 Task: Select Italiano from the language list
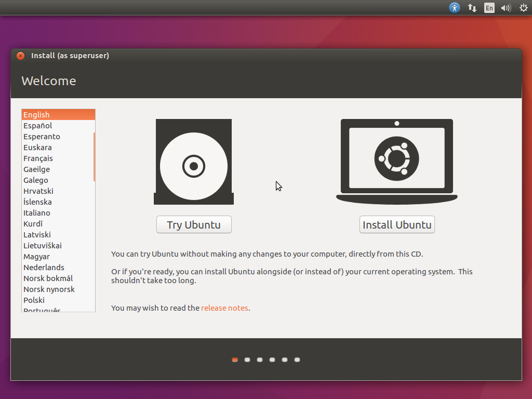36,212
